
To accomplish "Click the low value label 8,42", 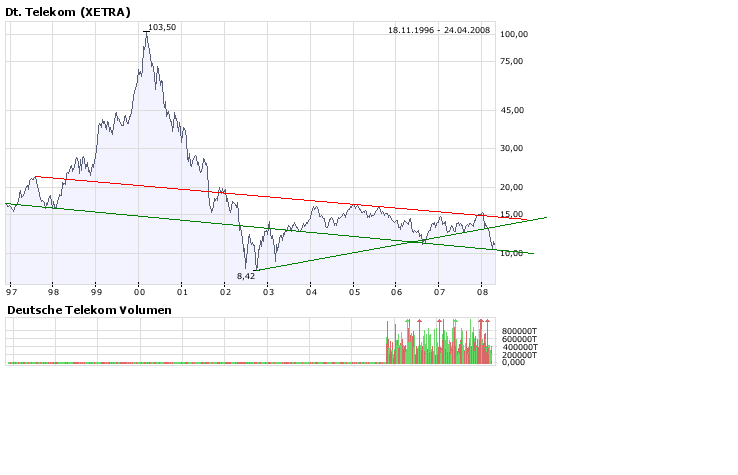I will point(246,276).
